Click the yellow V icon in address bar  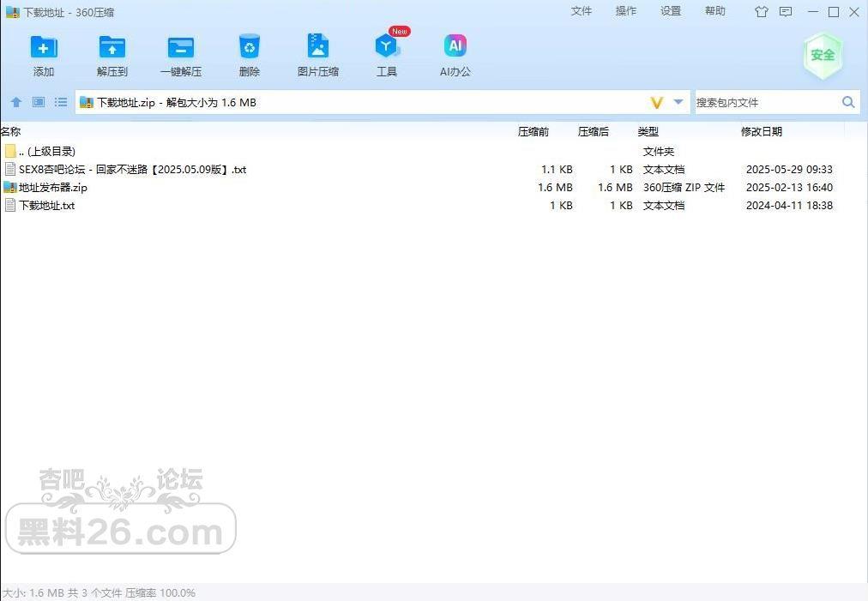coord(657,102)
